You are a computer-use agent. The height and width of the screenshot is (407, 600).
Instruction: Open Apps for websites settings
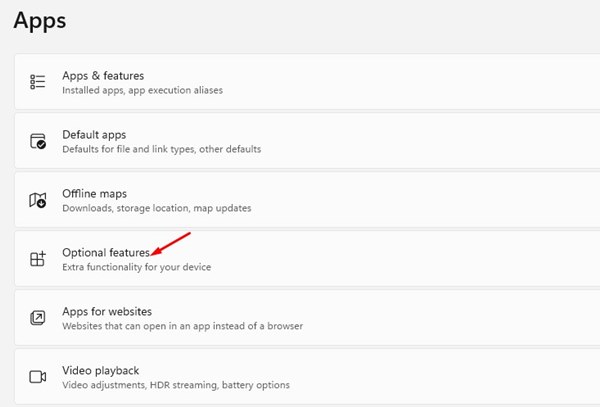pyautogui.click(x=307, y=317)
